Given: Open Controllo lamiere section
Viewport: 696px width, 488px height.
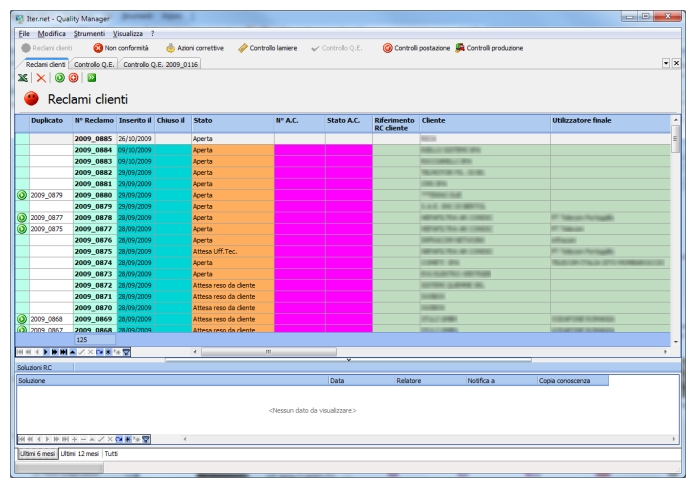Looking at the screenshot, I should [268, 48].
